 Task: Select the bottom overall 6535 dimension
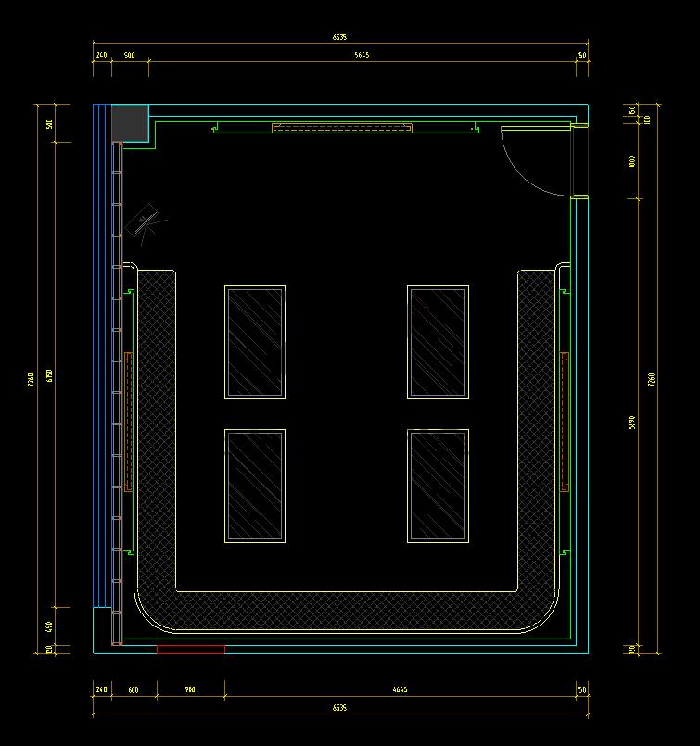point(340,708)
